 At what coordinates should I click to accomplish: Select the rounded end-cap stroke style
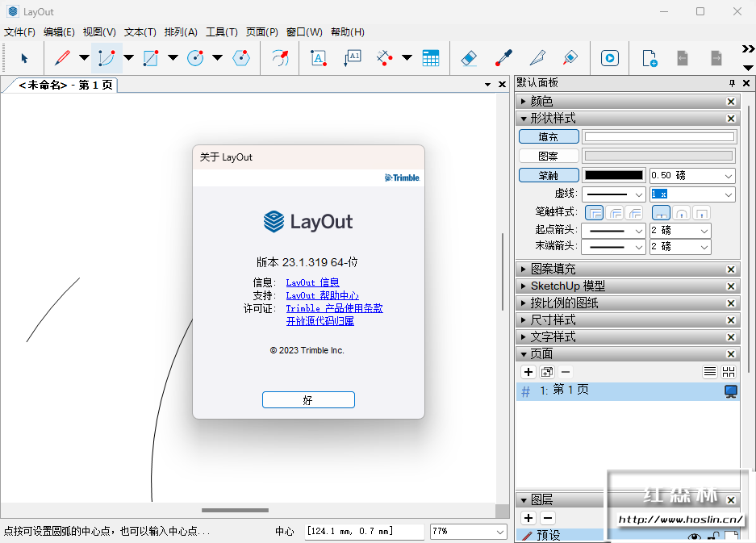coord(681,213)
